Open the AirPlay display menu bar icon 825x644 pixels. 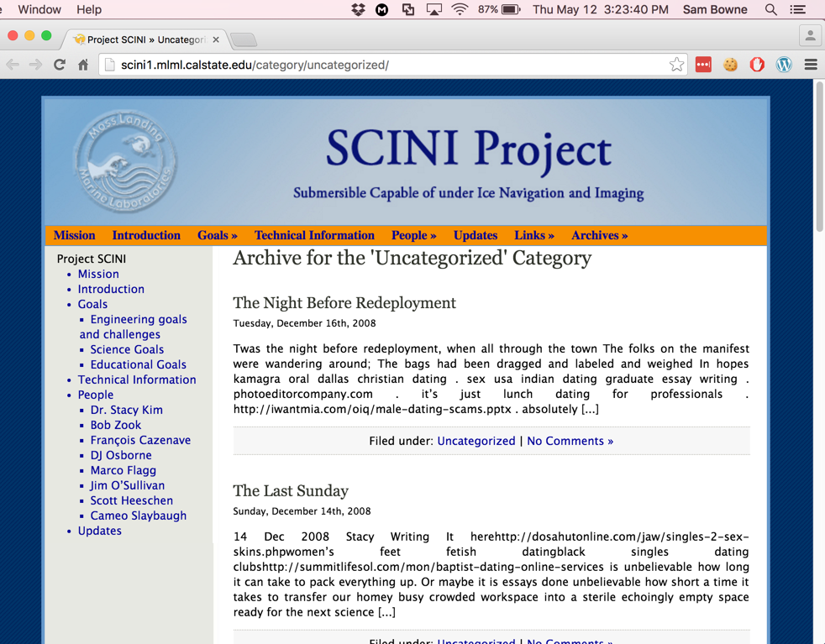[434, 9]
